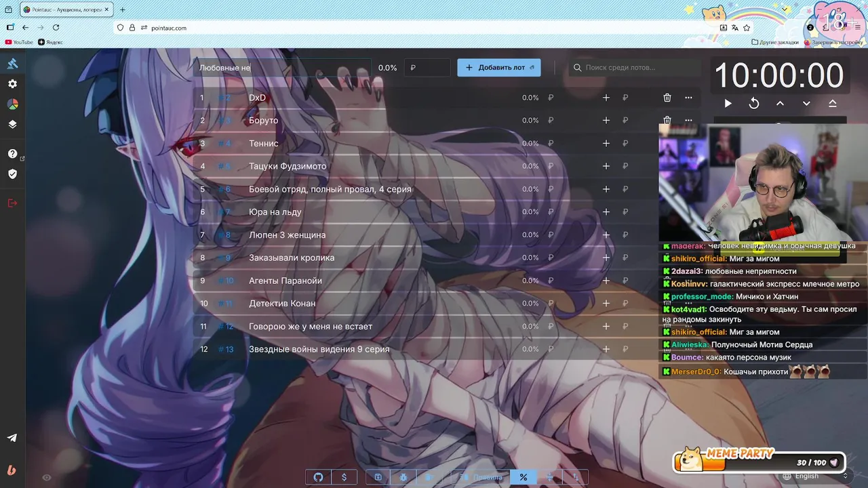Open a new browser tab
868x488 pixels.
123,9
